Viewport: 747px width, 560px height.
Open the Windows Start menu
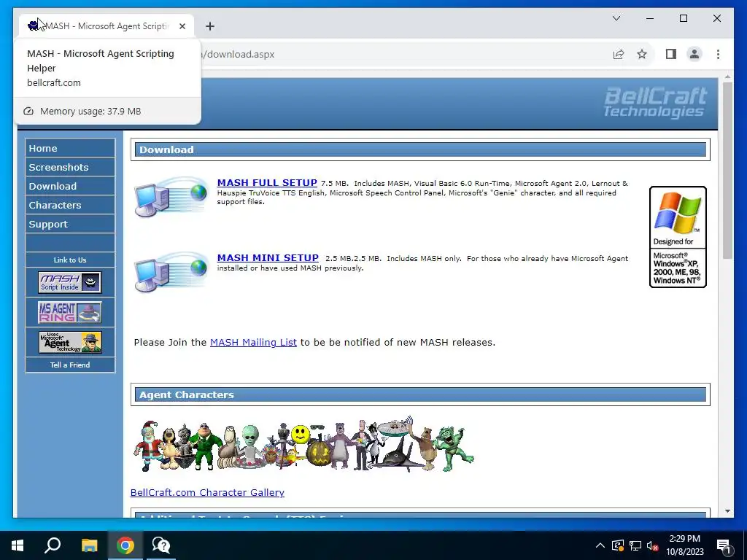click(18, 545)
